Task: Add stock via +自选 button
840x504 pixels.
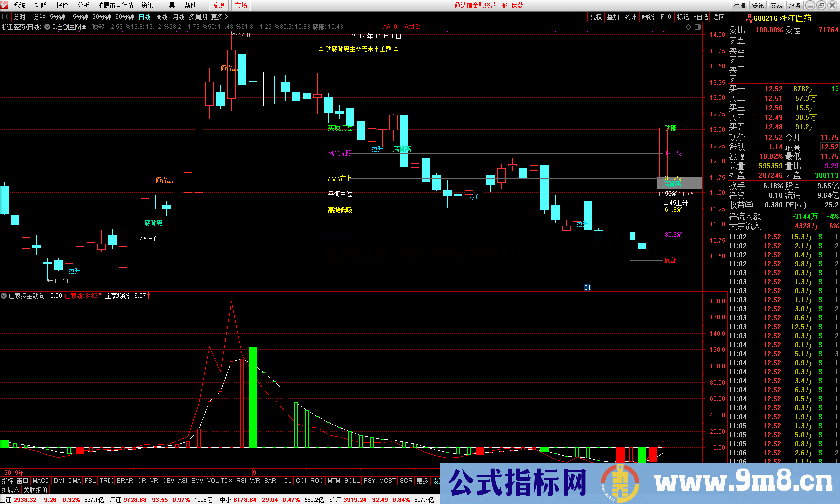Action: click(701, 17)
